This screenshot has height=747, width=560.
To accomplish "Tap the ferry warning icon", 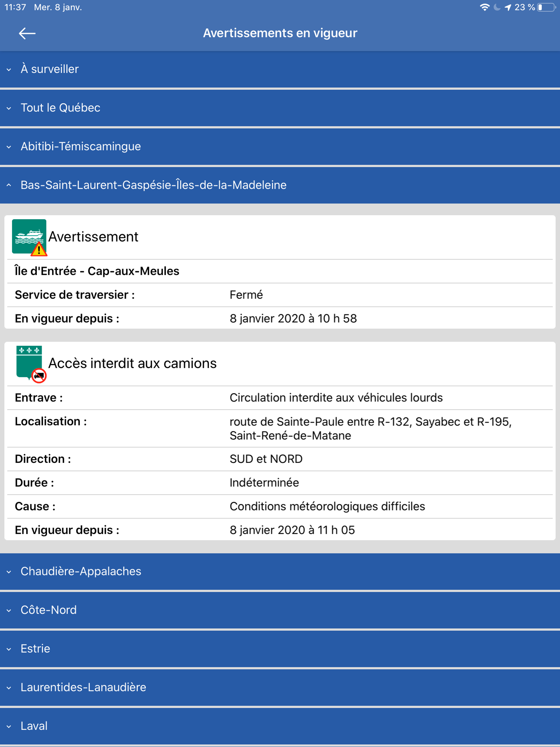I will click(29, 237).
